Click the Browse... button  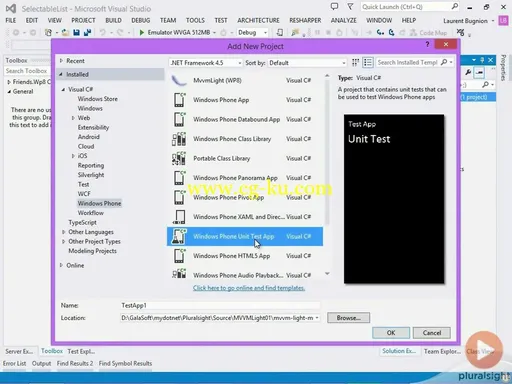coord(348,318)
